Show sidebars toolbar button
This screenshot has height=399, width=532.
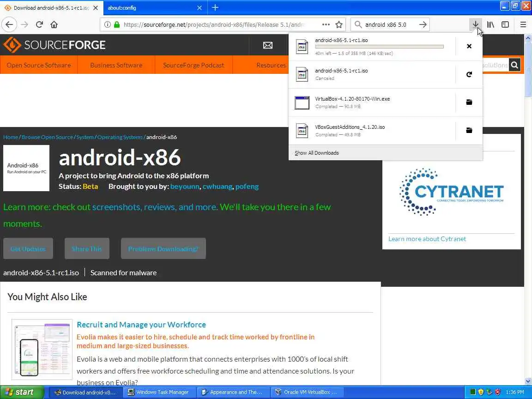click(505, 24)
